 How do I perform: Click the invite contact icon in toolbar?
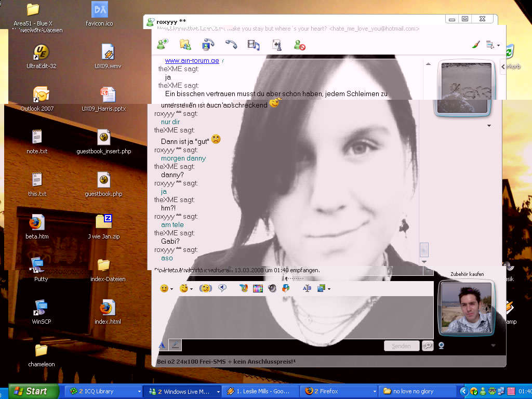(x=163, y=45)
